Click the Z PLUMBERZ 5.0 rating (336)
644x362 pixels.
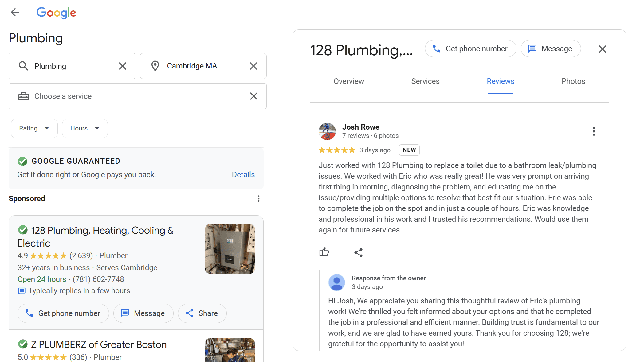point(53,357)
